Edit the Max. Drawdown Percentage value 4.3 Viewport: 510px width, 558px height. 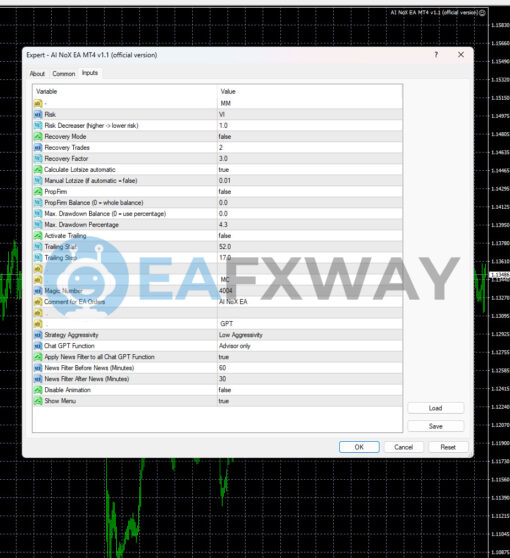click(310, 225)
